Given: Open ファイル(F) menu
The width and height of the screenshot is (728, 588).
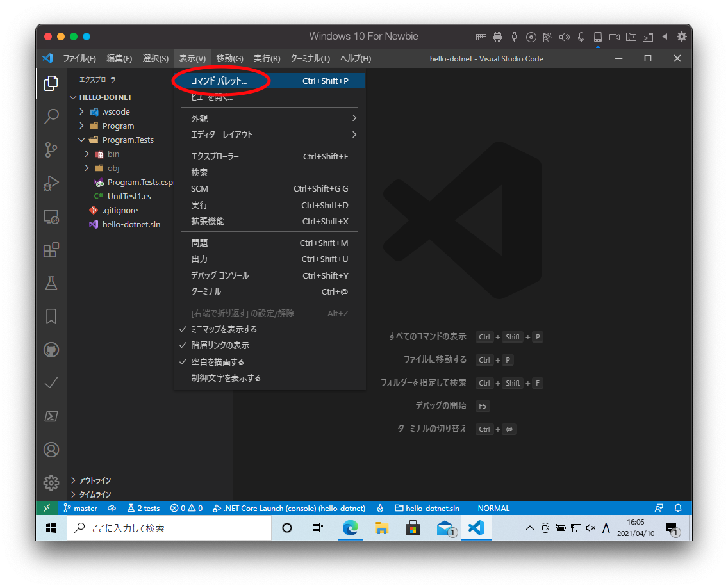Looking at the screenshot, I should tap(79, 58).
